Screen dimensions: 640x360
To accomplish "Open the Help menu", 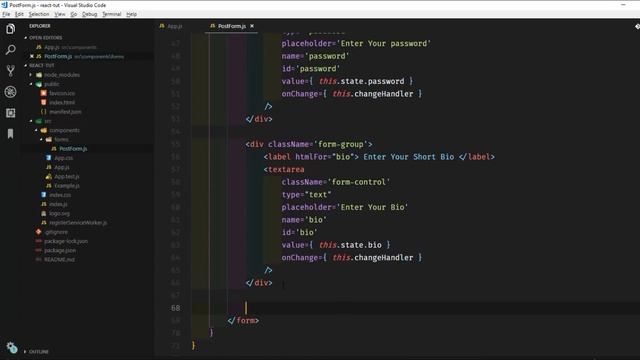I will pos(131,14).
